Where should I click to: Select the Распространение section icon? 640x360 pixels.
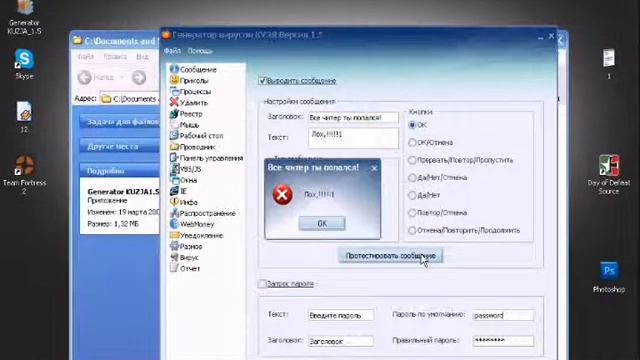pyautogui.click(x=174, y=213)
